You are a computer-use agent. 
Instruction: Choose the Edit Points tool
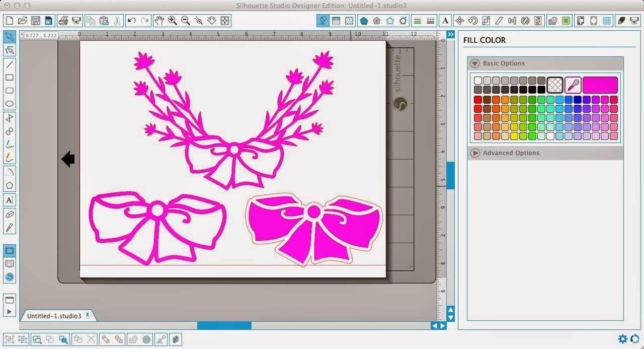[9, 50]
